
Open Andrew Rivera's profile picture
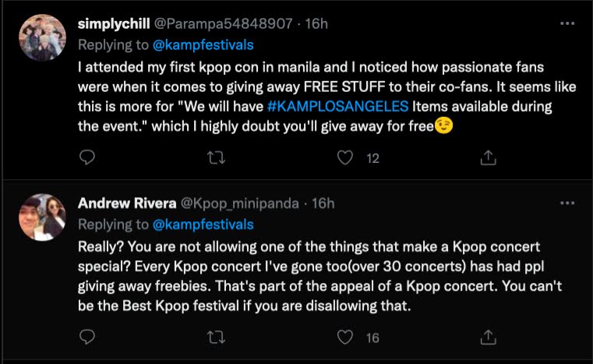point(42,217)
